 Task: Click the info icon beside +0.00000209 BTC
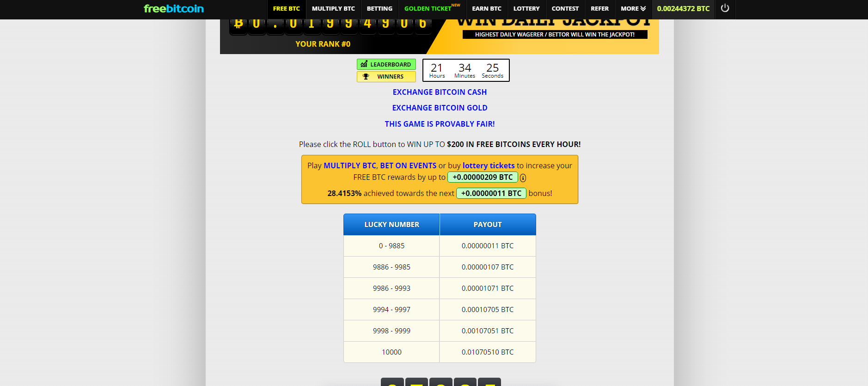pos(523,178)
